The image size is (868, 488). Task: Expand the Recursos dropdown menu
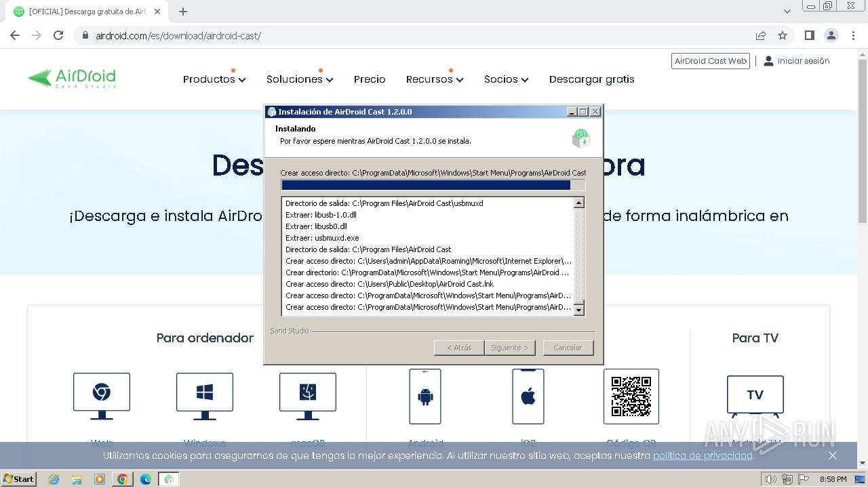pos(435,79)
